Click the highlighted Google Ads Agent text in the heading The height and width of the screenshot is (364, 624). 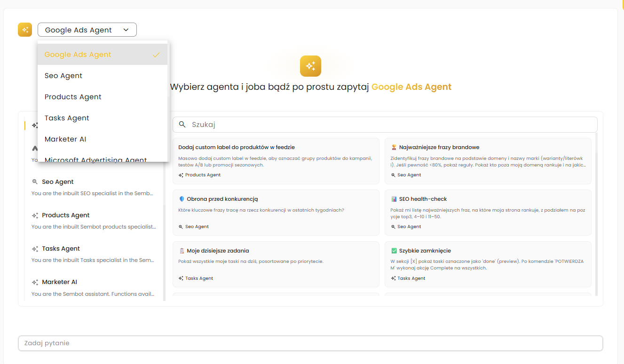point(411,87)
